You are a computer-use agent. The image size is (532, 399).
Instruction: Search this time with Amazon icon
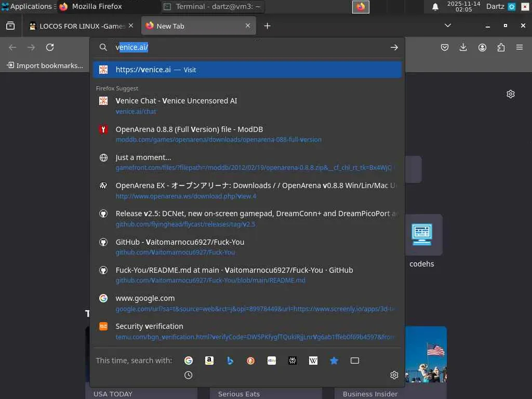(209, 361)
